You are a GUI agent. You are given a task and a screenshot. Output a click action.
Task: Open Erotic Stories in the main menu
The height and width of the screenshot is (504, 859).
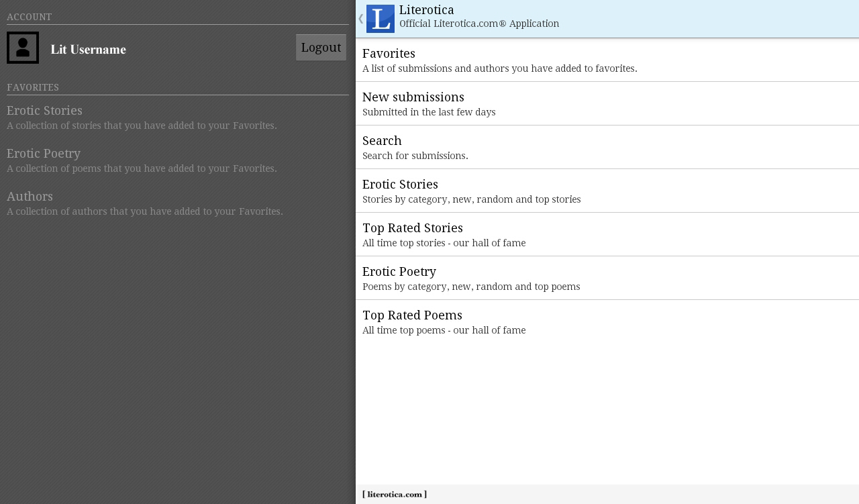607,191
